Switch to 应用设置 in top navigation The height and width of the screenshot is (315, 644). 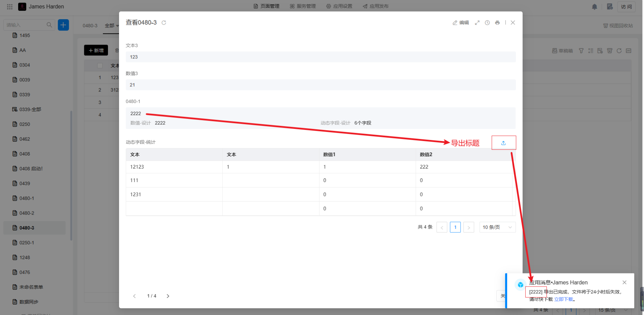click(339, 6)
